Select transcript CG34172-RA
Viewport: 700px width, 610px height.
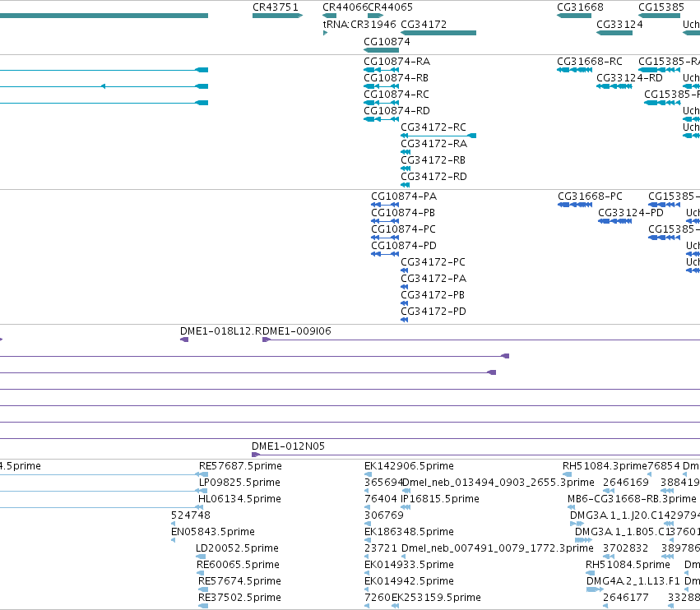pos(434,144)
